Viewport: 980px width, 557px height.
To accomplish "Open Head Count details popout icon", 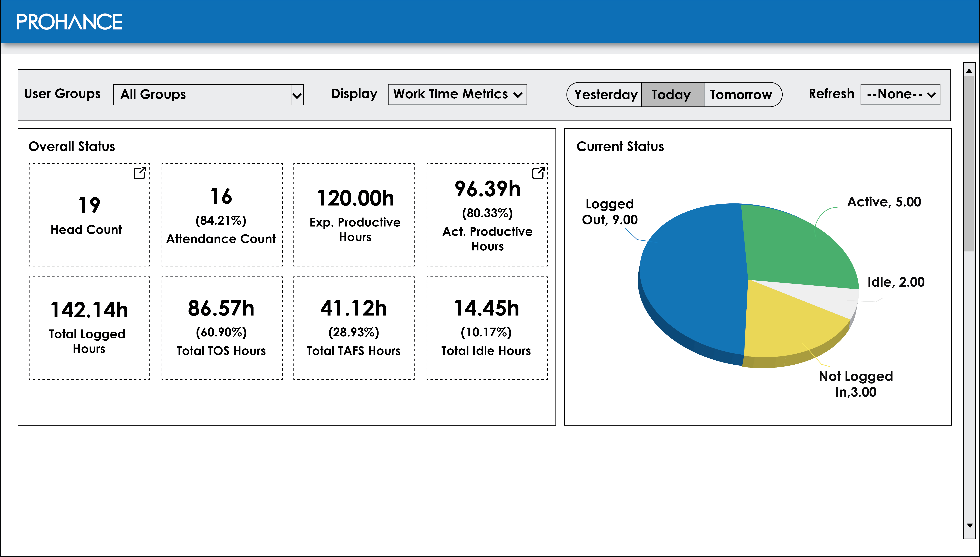I will (139, 173).
